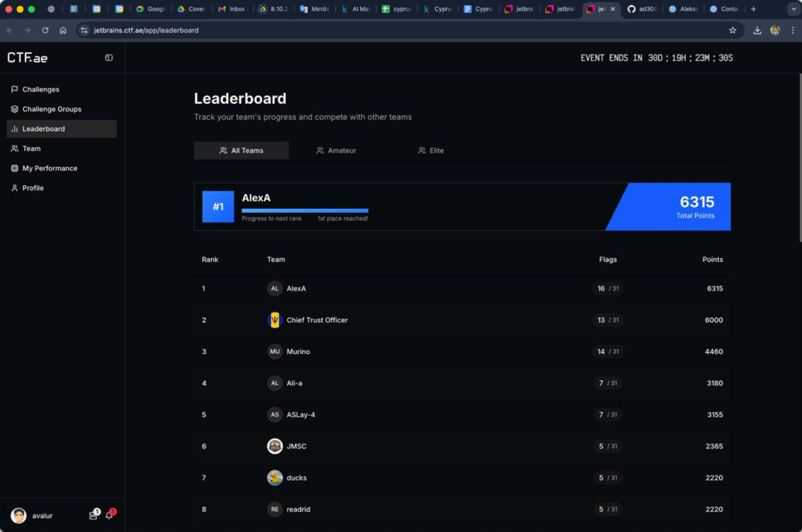Click the 4460 points value
802x532 pixels.
point(713,351)
